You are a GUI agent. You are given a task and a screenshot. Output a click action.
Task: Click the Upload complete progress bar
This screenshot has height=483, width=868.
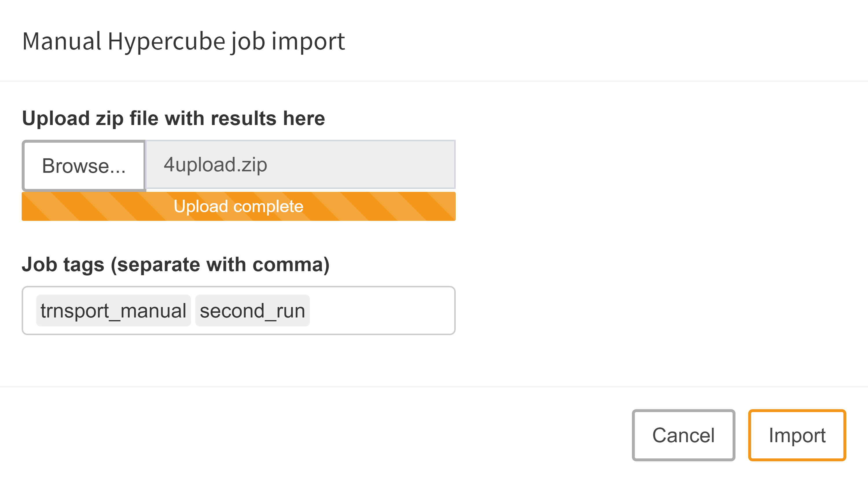pyautogui.click(x=239, y=206)
